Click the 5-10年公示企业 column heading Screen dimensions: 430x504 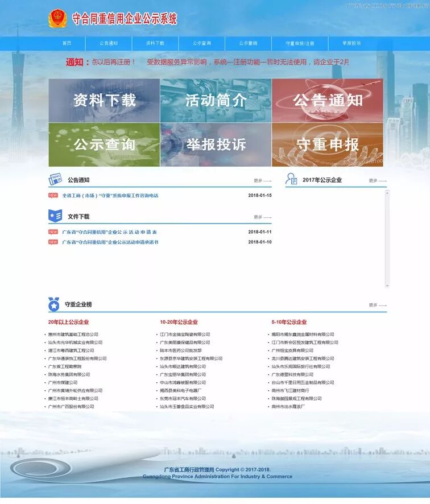(289, 322)
